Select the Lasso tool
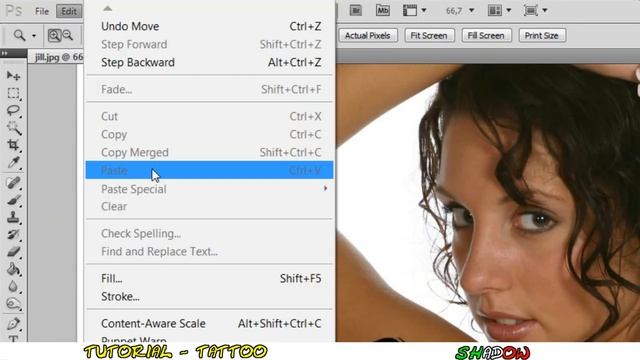Viewport: 640px width, 360px height. 13,111
